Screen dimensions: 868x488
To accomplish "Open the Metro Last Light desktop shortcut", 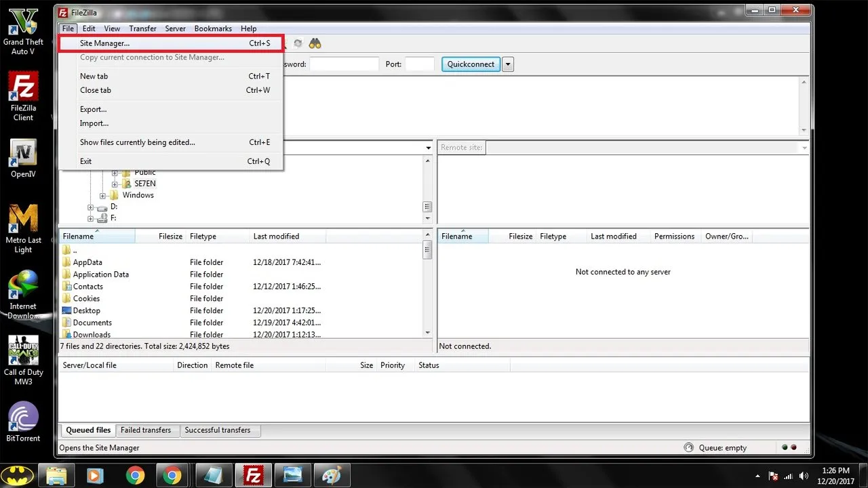I will [23, 229].
